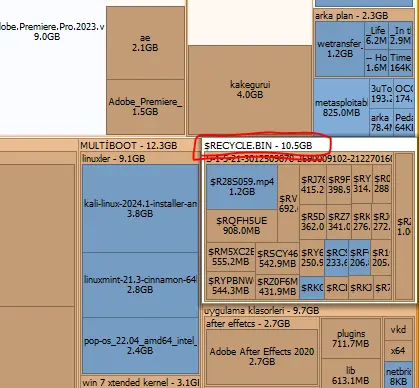Click the kakegurui 4.0GB block
The image size is (419, 388).
pyautogui.click(x=250, y=90)
